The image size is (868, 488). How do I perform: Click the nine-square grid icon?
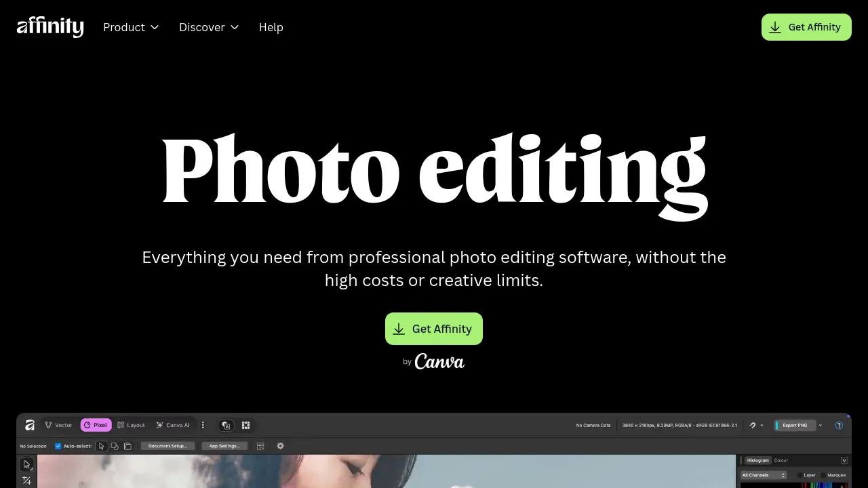pyautogui.click(x=246, y=425)
